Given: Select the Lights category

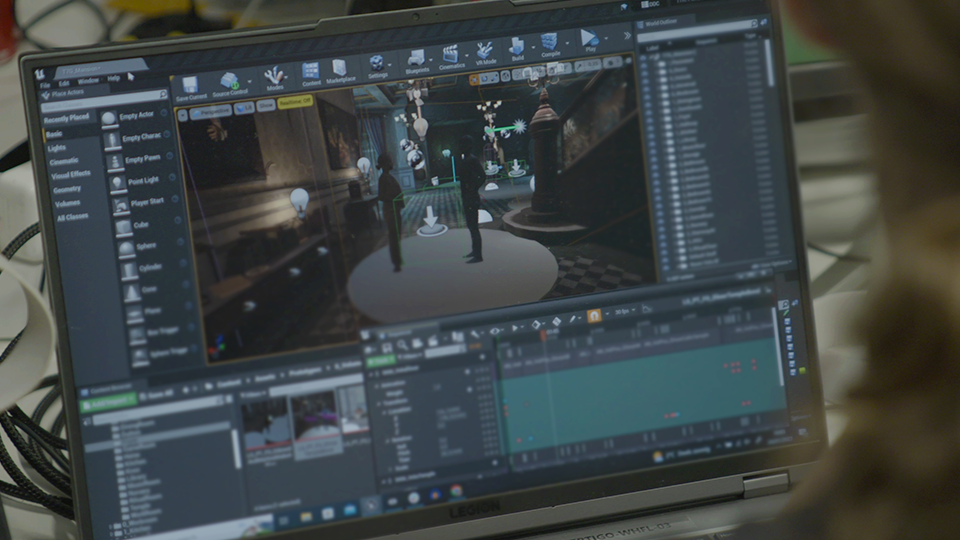Looking at the screenshot, I should [x=57, y=148].
